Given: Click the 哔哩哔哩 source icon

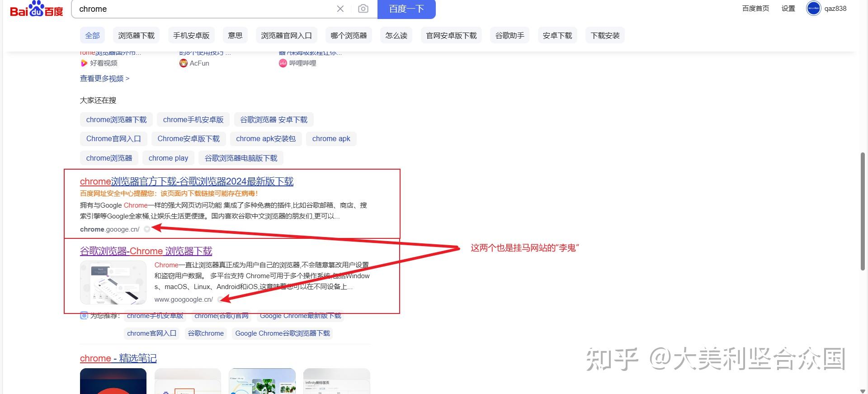Looking at the screenshot, I should tap(283, 63).
